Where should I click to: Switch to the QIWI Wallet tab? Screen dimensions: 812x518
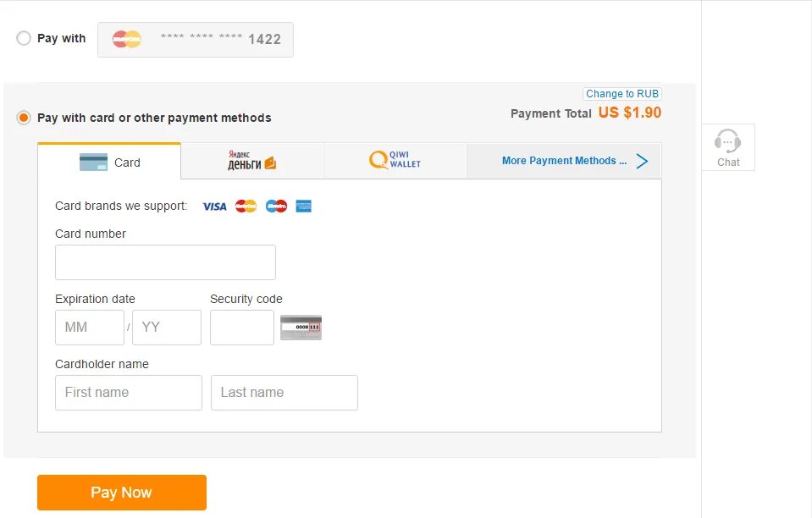(x=395, y=161)
